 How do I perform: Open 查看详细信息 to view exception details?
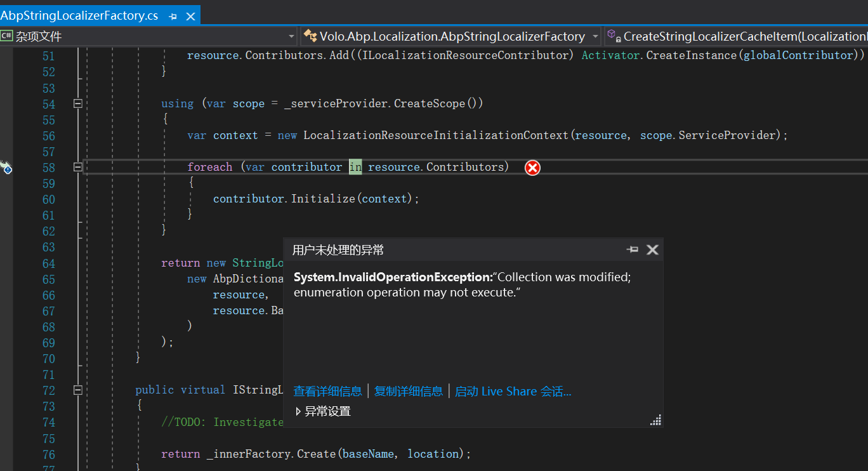click(327, 391)
